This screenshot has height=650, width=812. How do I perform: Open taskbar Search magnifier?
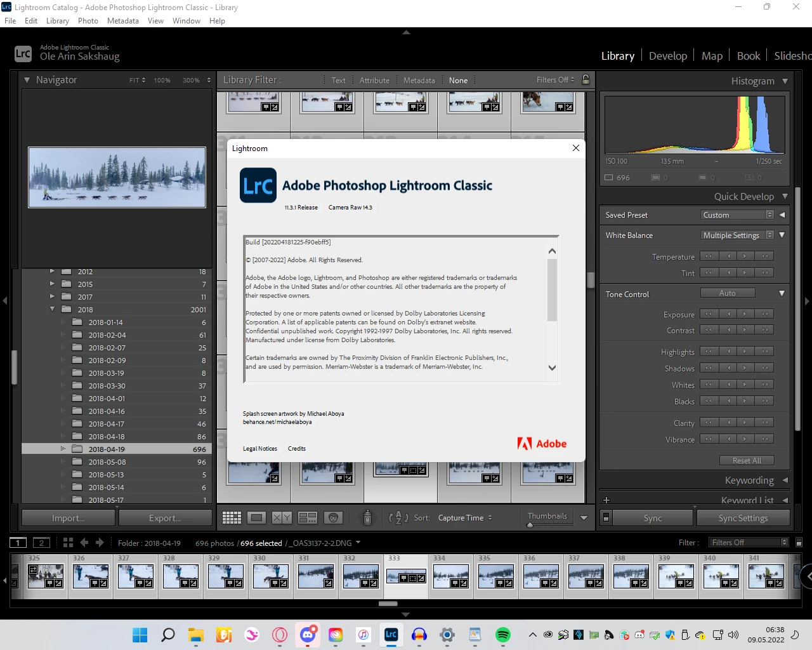click(168, 635)
